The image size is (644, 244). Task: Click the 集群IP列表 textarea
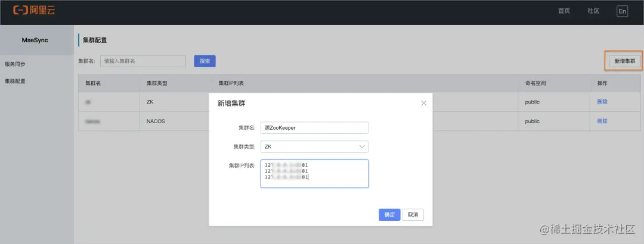(314, 174)
